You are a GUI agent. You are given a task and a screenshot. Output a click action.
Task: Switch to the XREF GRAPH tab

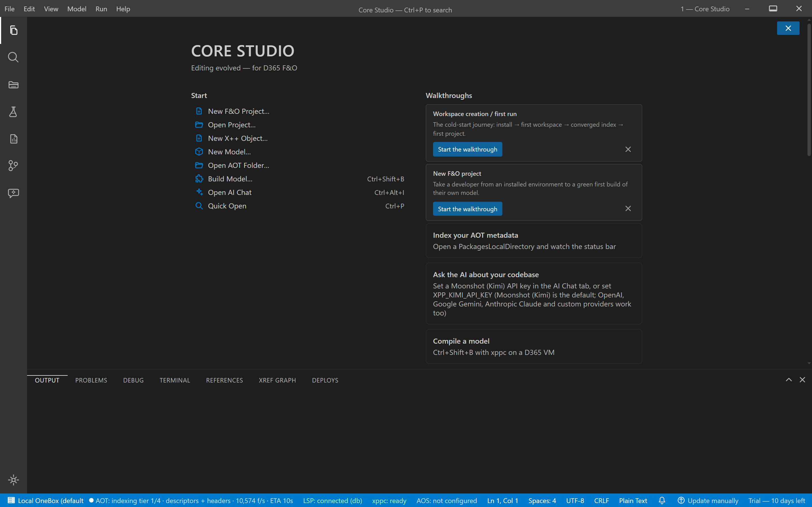277,380
